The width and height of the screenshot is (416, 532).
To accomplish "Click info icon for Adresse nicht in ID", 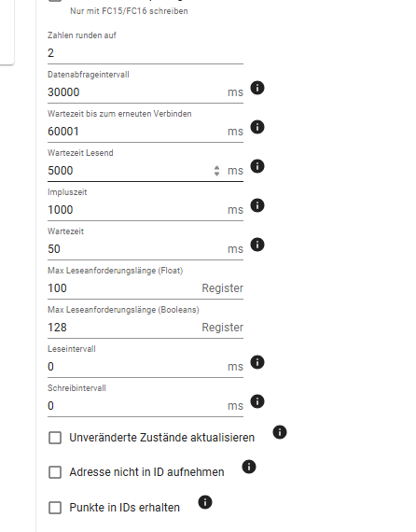I will pyautogui.click(x=249, y=467).
